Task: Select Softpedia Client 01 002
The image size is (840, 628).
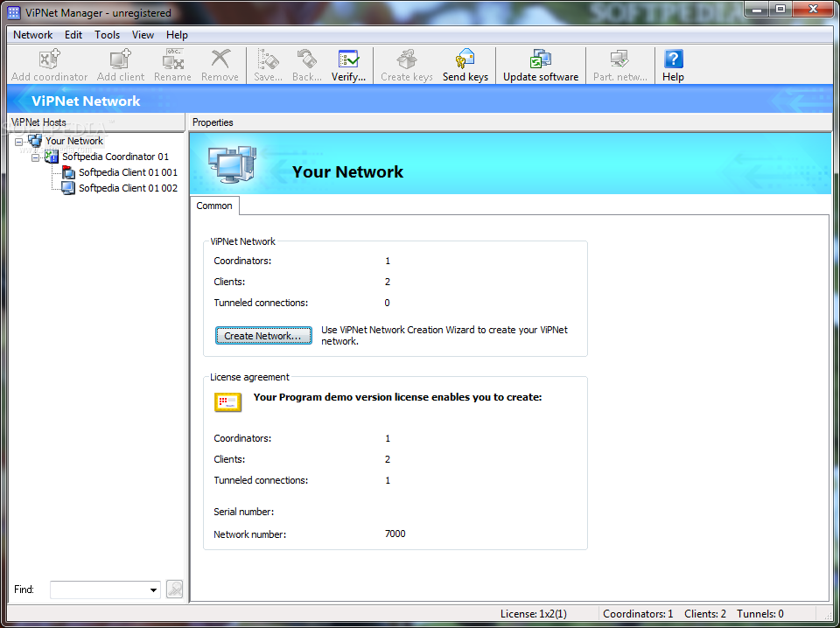Action: [x=128, y=188]
